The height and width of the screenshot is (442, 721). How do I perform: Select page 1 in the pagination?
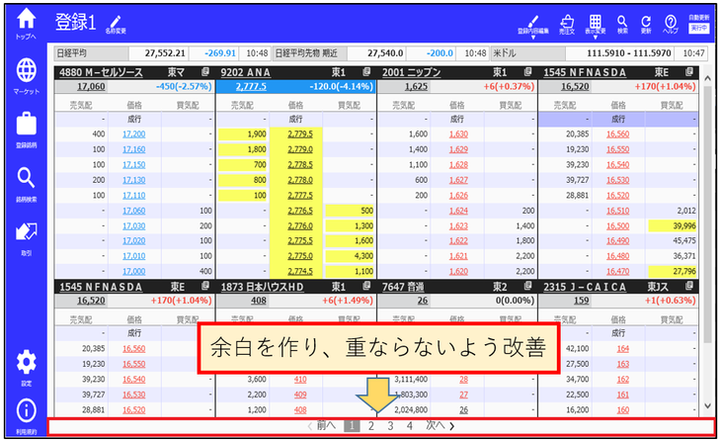[352, 426]
